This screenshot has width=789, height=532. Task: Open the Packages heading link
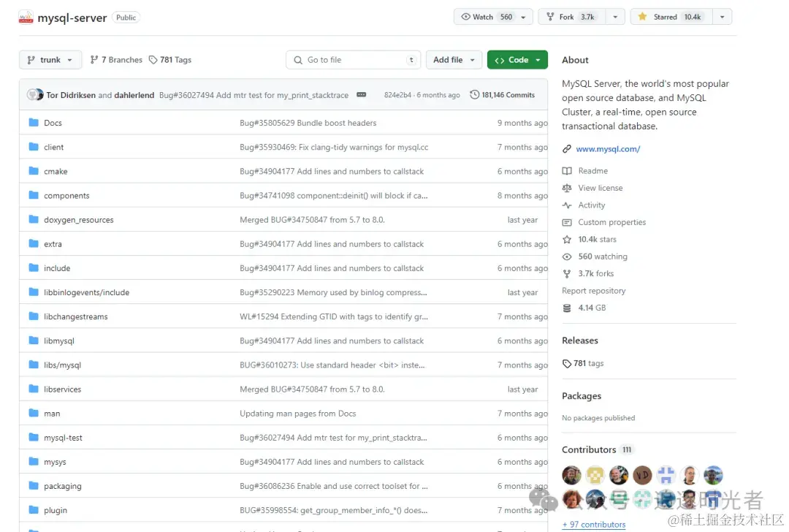(582, 395)
